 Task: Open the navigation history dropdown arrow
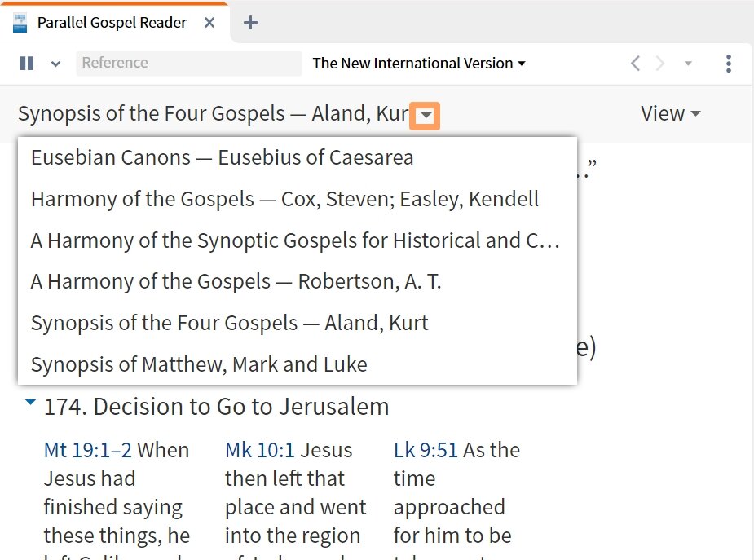point(688,64)
